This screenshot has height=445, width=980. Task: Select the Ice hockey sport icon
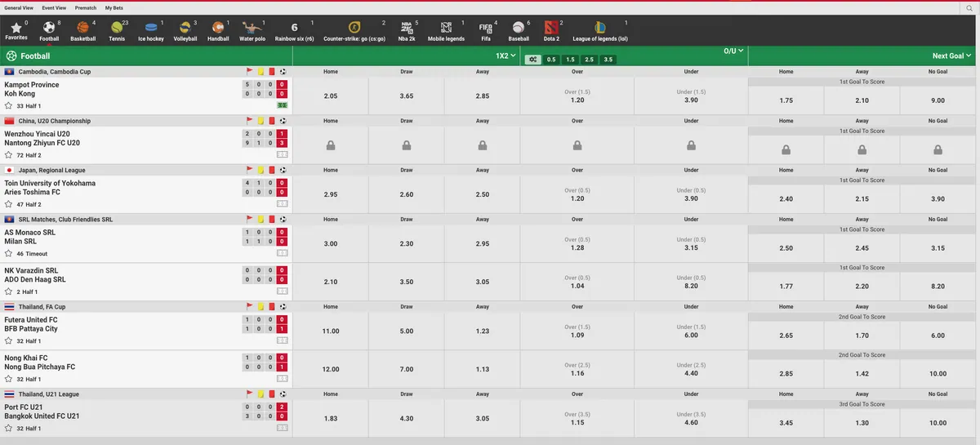pos(150,31)
